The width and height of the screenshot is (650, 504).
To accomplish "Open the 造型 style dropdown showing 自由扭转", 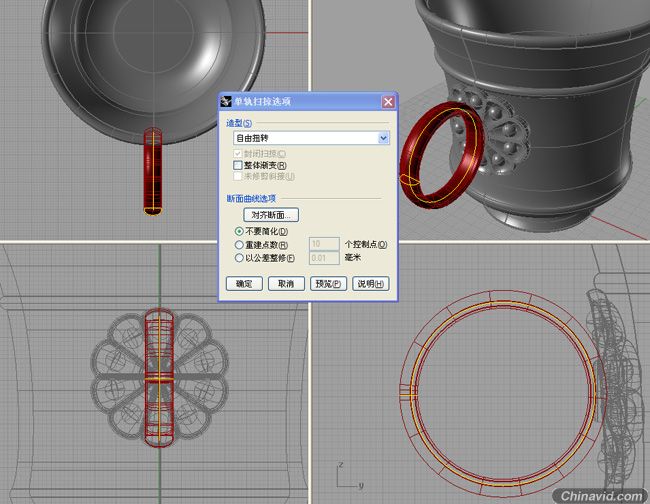I will coord(311,138).
